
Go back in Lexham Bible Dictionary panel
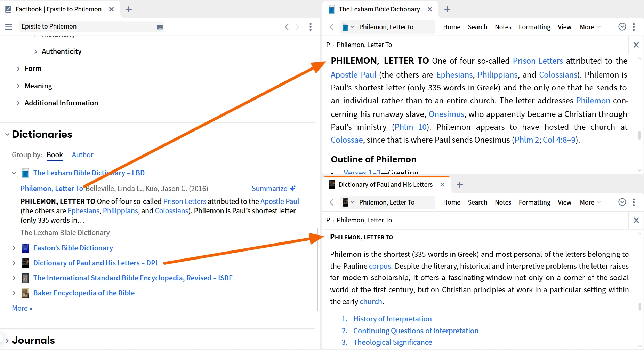tap(331, 27)
